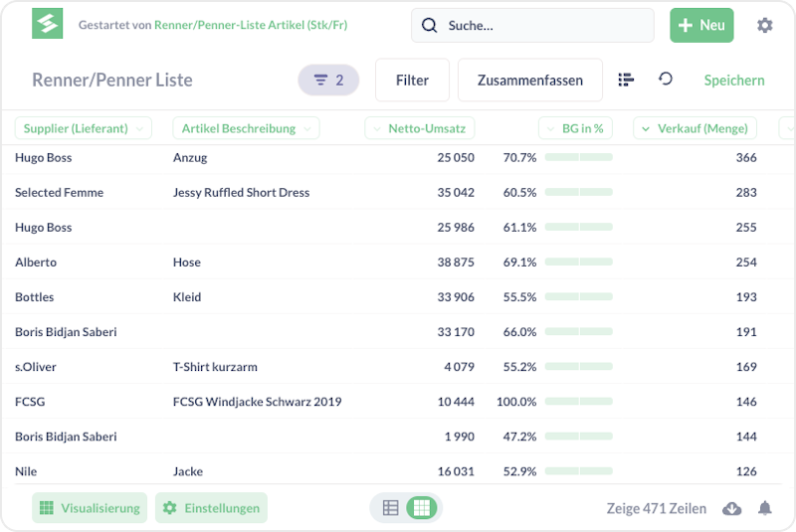The image size is (796, 532).
Task: Click Netto-Umsatz value 4 079
Action: 460,367
